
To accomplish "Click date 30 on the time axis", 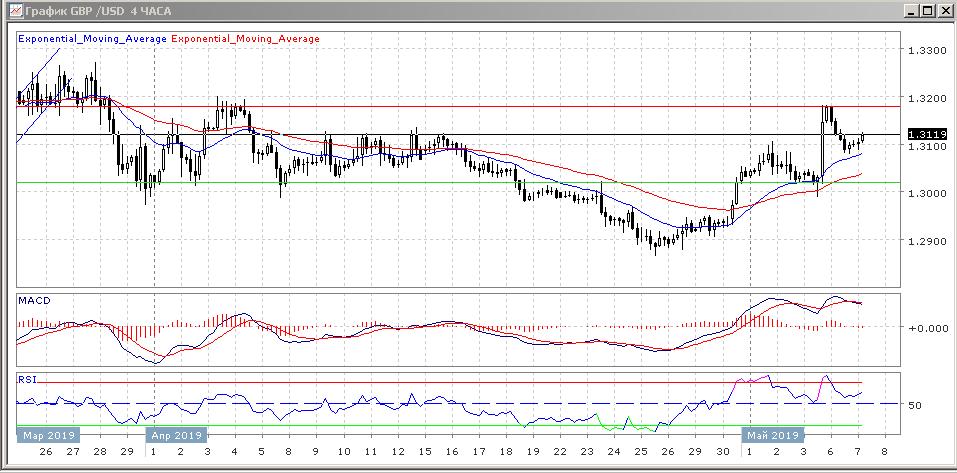I will coord(723,452).
